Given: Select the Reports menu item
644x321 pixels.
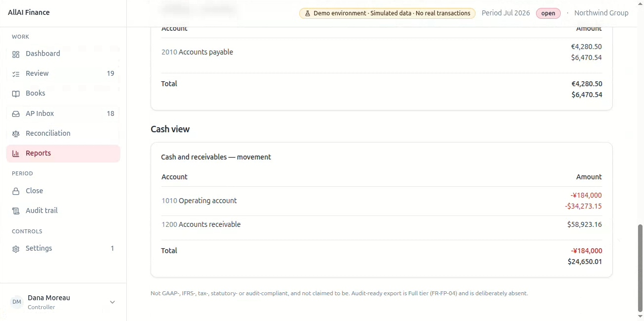Looking at the screenshot, I should pyautogui.click(x=63, y=153).
